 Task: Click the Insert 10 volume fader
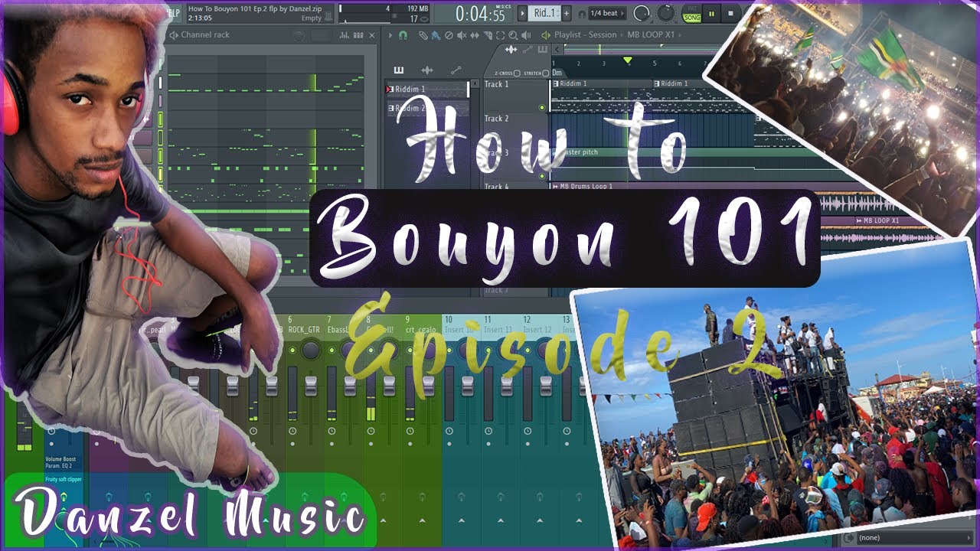[468, 386]
